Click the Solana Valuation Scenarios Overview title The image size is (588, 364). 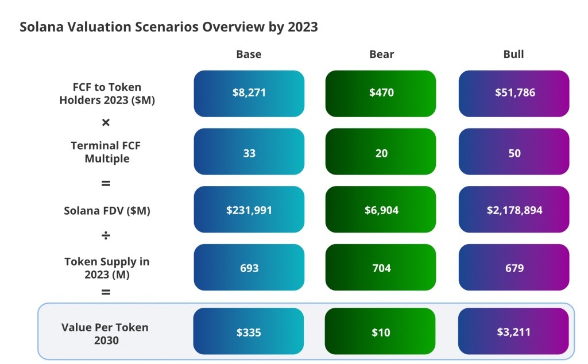(169, 27)
